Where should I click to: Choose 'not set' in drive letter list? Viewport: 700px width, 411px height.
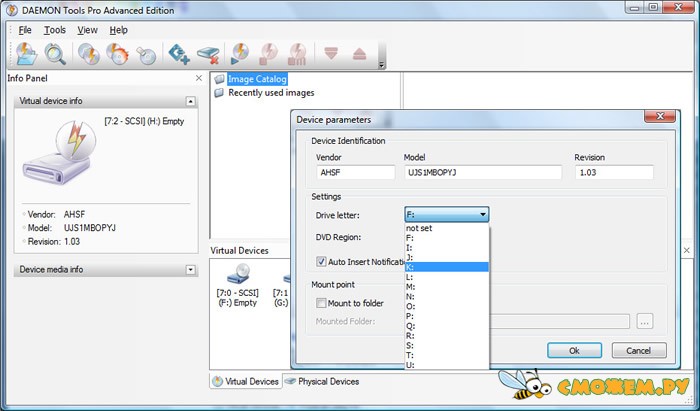click(x=446, y=228)
